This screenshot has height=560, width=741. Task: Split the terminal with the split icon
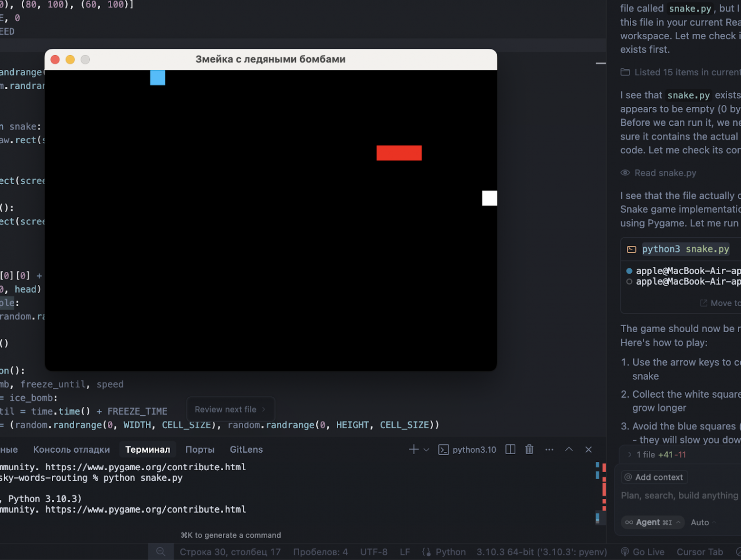(510, 449)
